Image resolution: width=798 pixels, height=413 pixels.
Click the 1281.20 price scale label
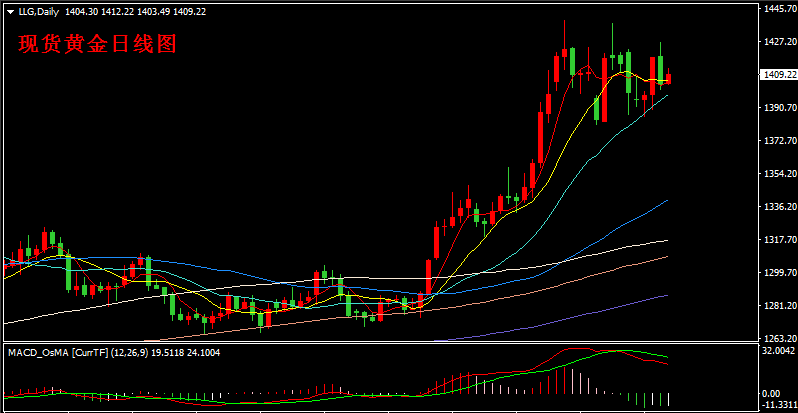coord(779,305)
